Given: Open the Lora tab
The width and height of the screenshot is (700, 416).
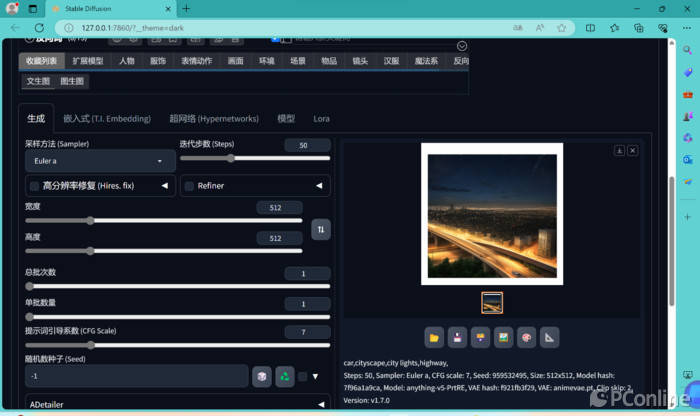Looking at the screenshot, I should point(321,119).
